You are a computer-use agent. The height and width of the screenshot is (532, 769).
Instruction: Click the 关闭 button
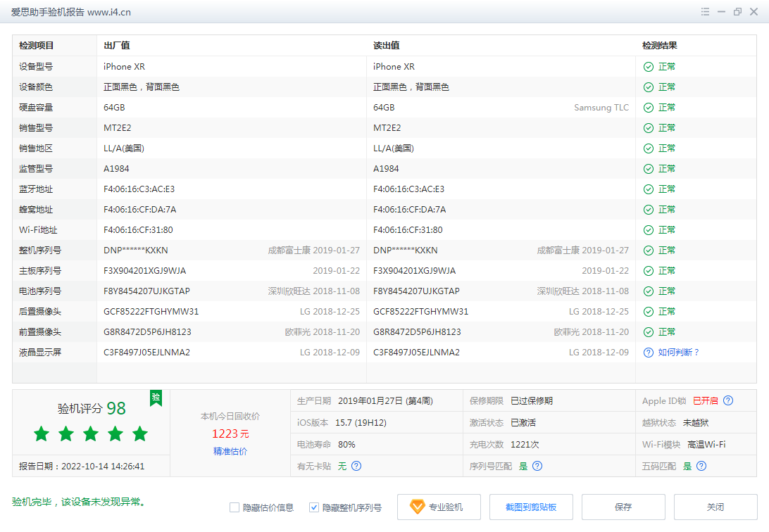[x=715, y=507]
